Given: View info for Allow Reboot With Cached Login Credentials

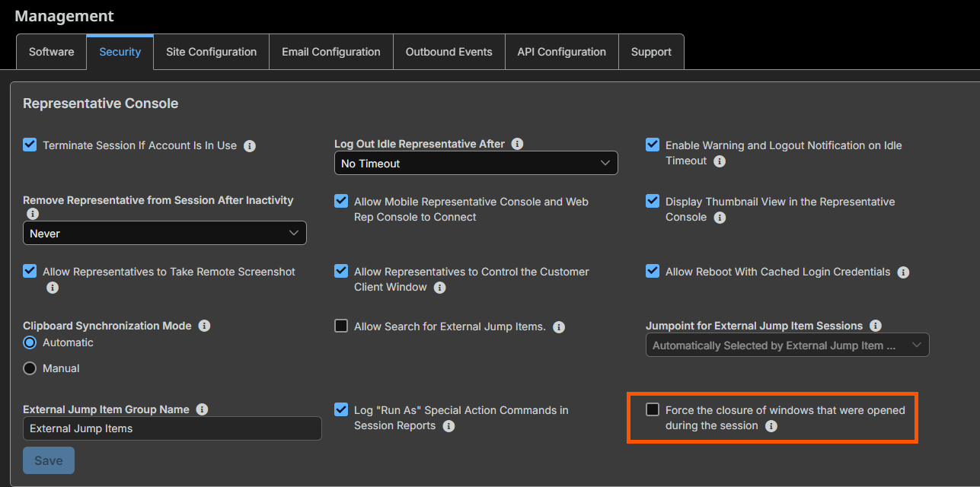Looking at the screenshot, I should point(903,272).
